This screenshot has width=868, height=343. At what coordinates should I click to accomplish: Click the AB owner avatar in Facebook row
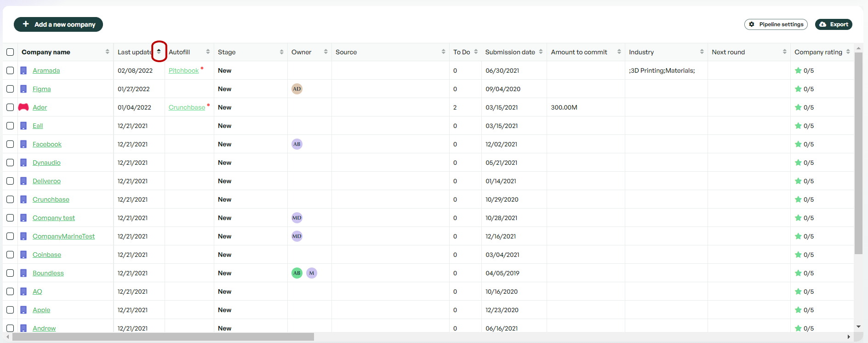click(x=297, y=144)
